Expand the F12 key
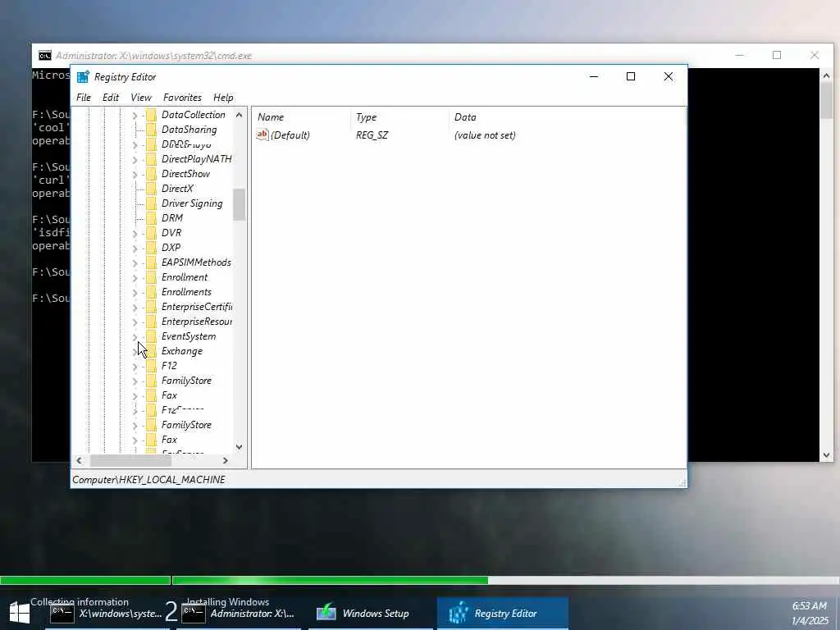The image size is (840, 630). (x=135, y=367)
